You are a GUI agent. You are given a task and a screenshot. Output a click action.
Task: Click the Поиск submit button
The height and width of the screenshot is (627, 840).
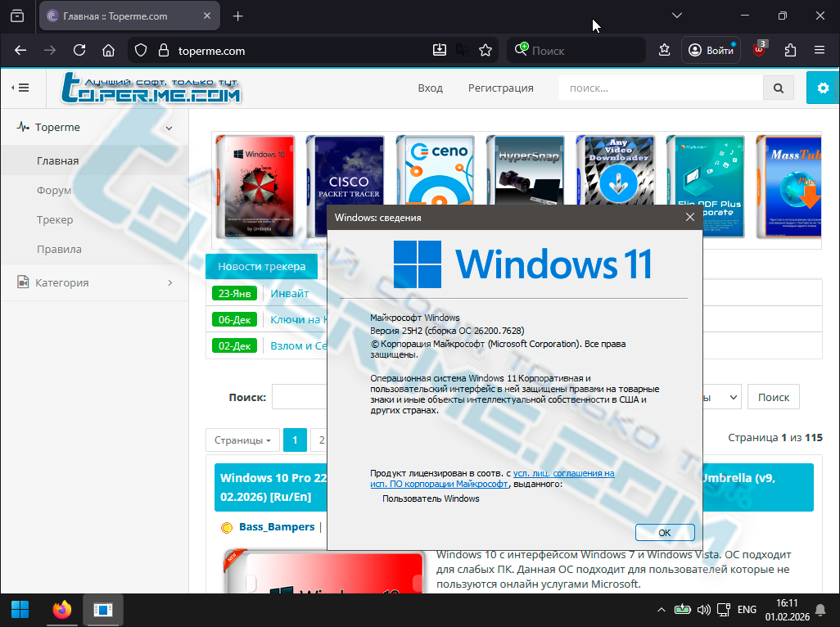point(773,397)
